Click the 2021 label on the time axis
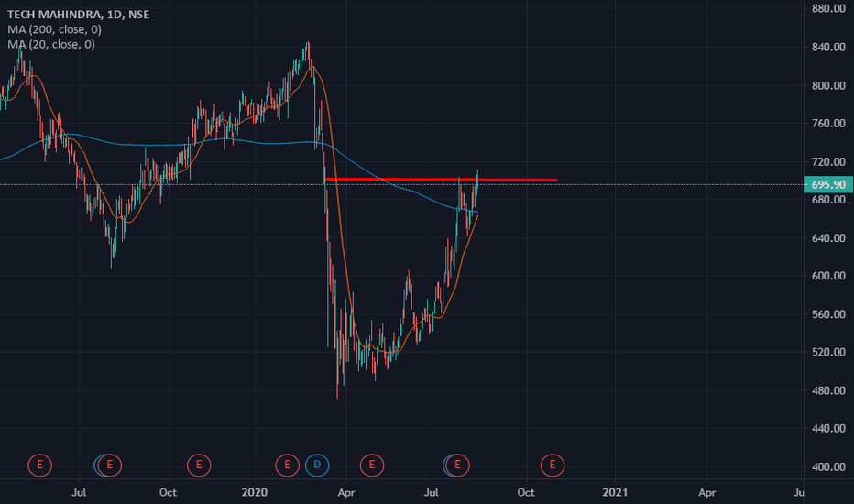The image size is (854, 504). pyautogui.click(x=615, y=493)
